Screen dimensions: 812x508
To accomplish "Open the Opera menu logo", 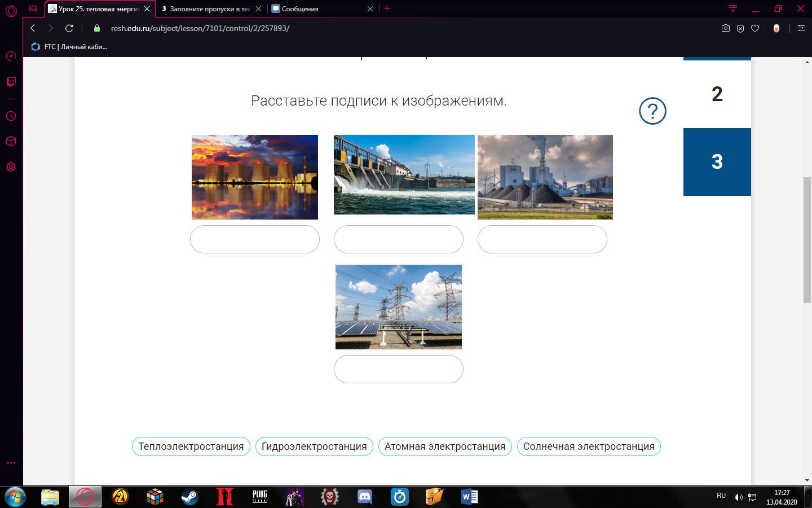I will pos(11,11).
